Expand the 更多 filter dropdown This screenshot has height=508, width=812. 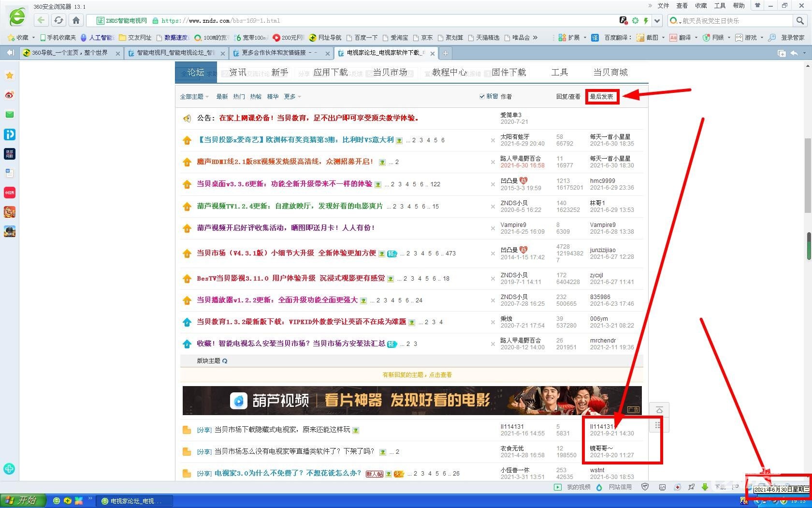(292, 97)
